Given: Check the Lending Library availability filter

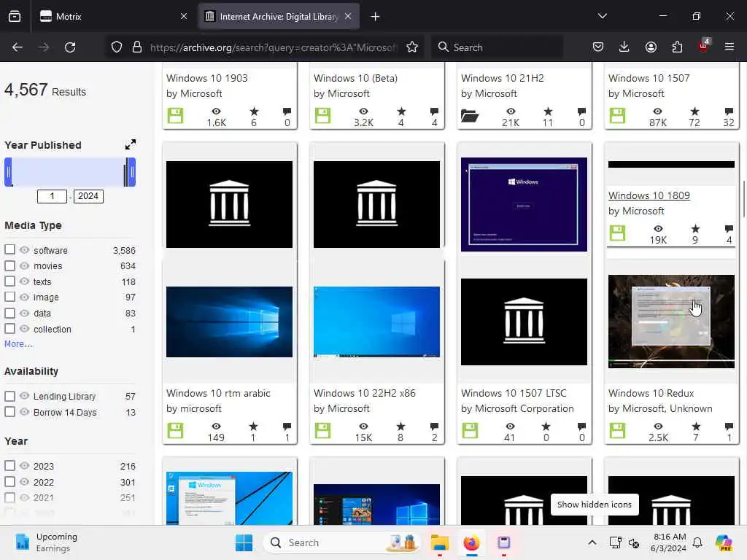Looking at the screenshot, I should (x=9, y=396).
